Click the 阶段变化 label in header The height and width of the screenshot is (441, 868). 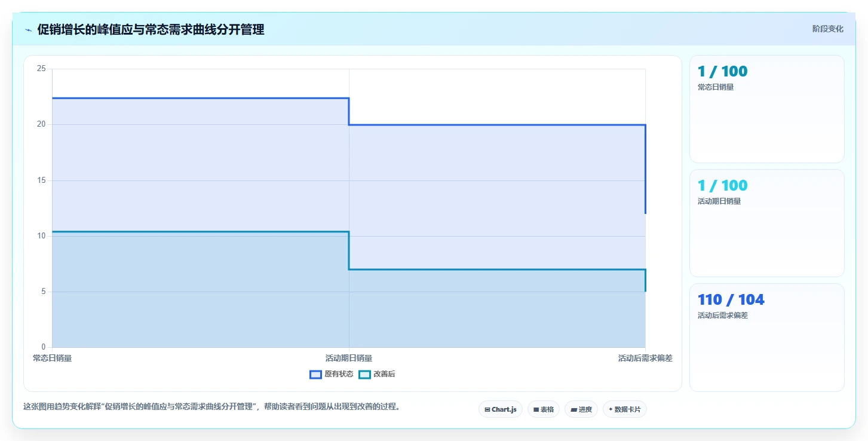click(x=828, y=29)
